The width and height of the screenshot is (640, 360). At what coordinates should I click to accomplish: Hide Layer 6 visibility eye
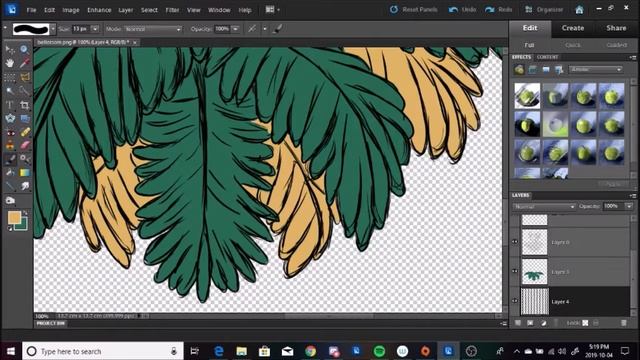(515, 242)
